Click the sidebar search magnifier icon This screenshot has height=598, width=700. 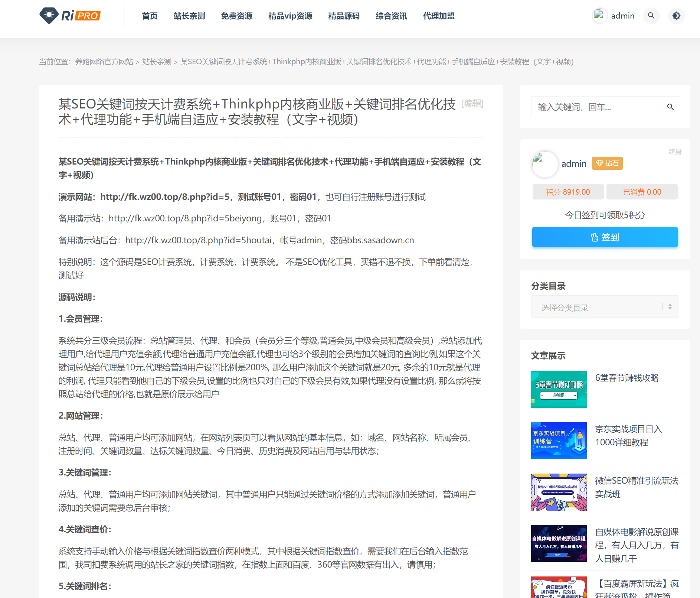(x=670, y=107)
